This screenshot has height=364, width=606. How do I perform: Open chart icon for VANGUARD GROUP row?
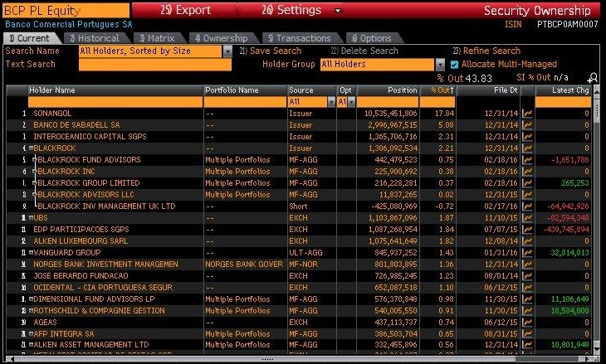click(527, 252)
